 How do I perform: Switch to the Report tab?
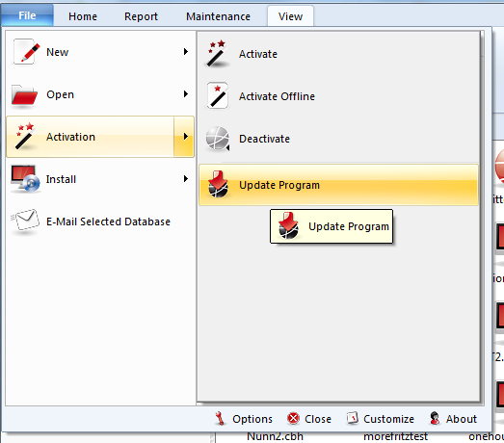pos(141,16)
